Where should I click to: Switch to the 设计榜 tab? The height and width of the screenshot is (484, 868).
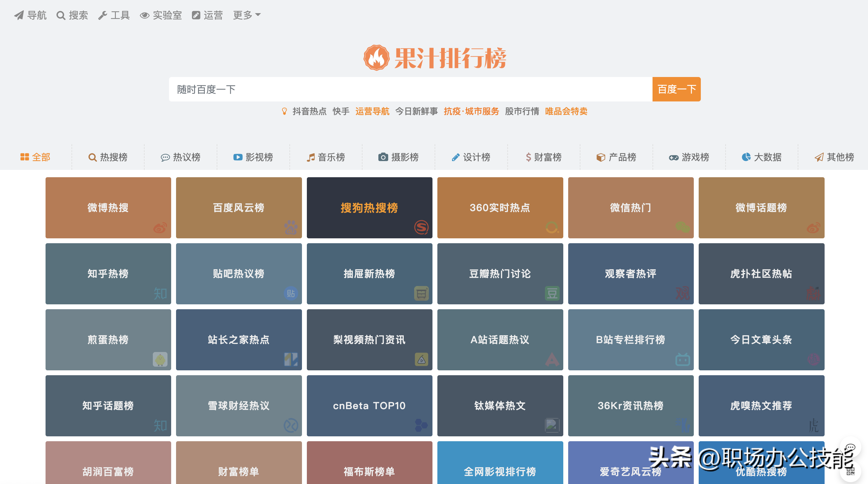471,157
